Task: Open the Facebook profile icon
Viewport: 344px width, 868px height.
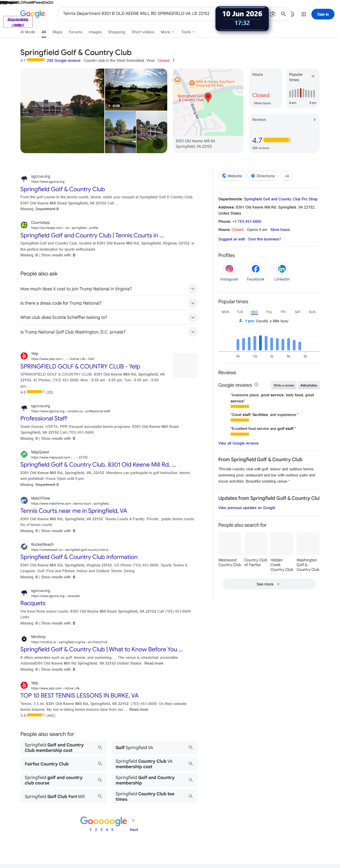Action: tap(256, 269)
